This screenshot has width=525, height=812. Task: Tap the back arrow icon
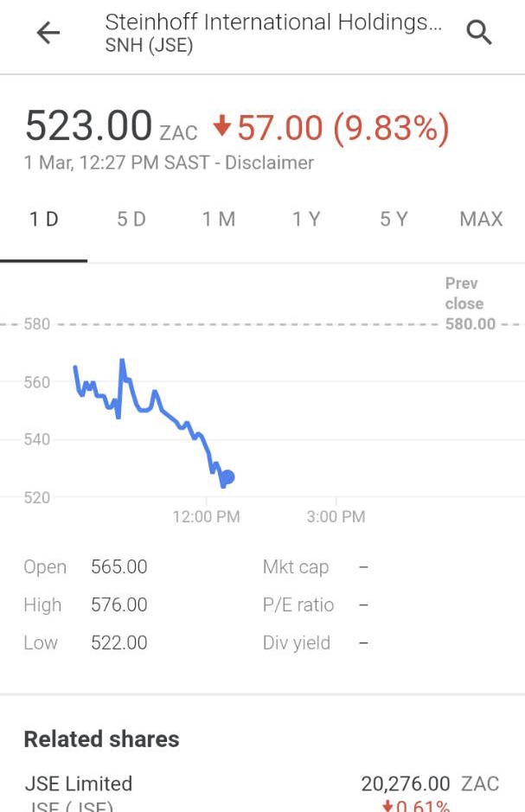[x=48, y=33]
